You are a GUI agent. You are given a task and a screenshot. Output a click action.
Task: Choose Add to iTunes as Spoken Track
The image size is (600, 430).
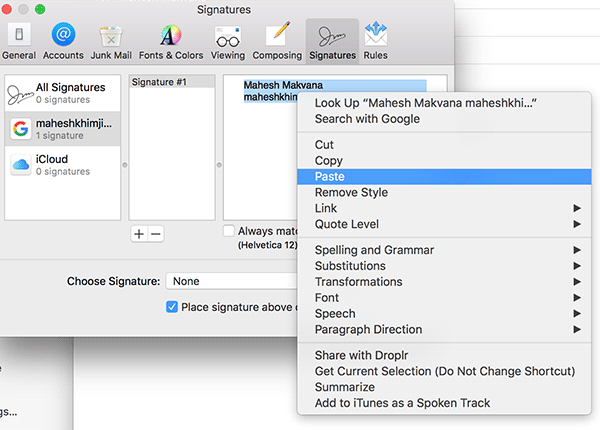444,403
